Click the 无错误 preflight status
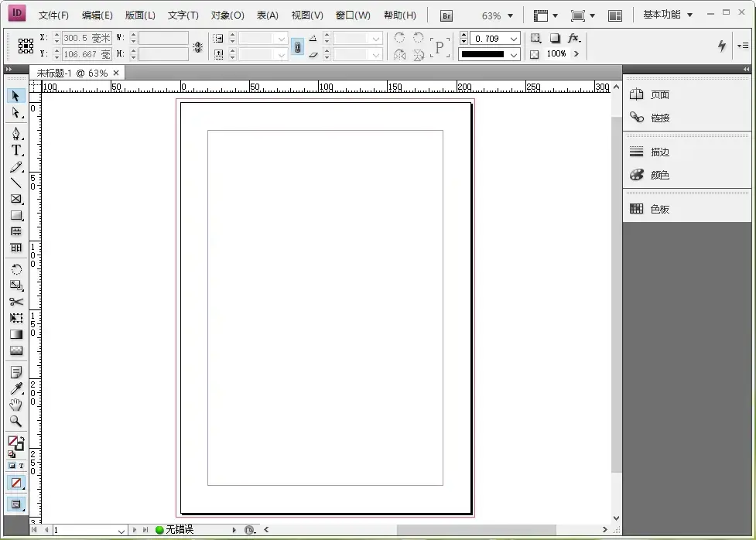This screenshot has height=540, width=756. (x=175, y=530)
